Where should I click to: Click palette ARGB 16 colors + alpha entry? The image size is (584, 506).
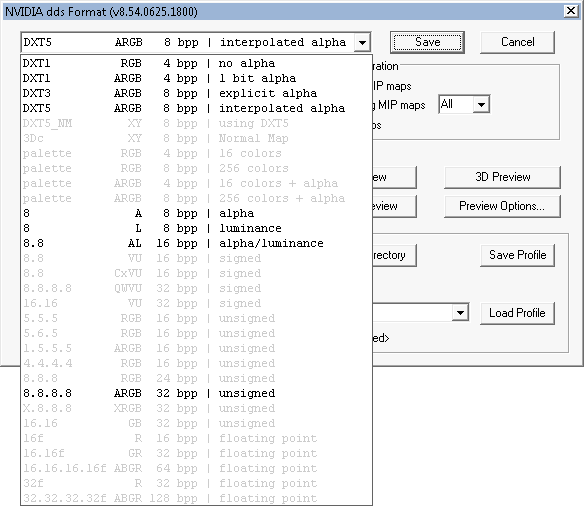click(197, 183)
